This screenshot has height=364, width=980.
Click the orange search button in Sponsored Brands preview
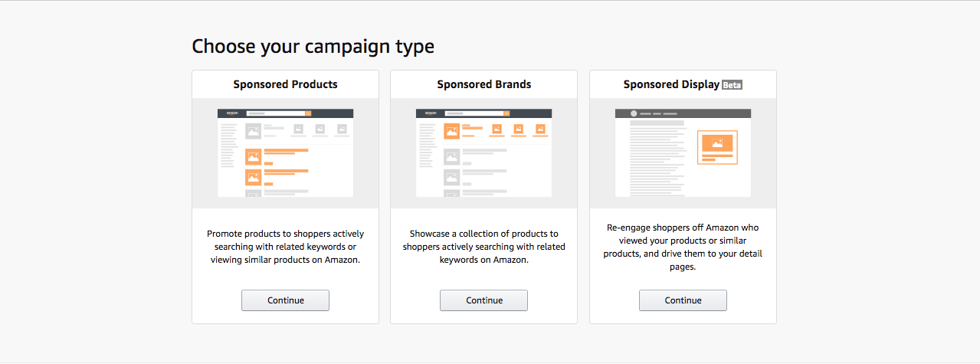tap(506, 113)
